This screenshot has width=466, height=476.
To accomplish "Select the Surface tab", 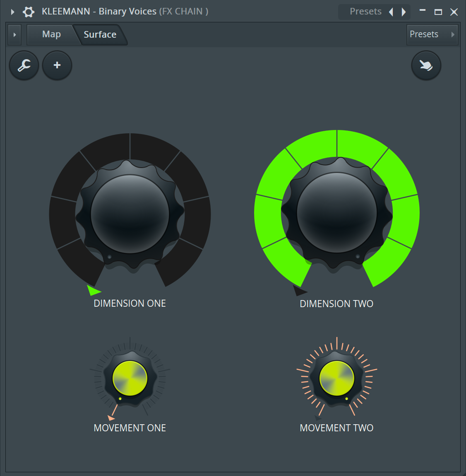I will 100,35.
